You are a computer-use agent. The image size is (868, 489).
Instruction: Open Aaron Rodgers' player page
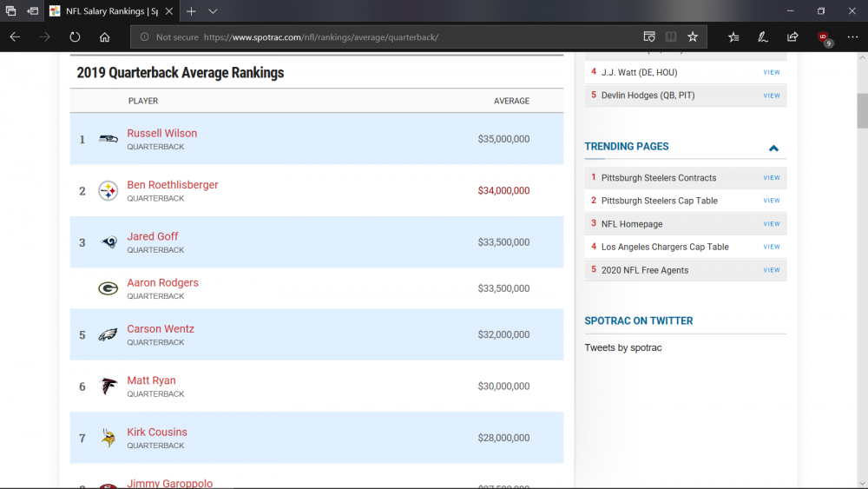162,282
